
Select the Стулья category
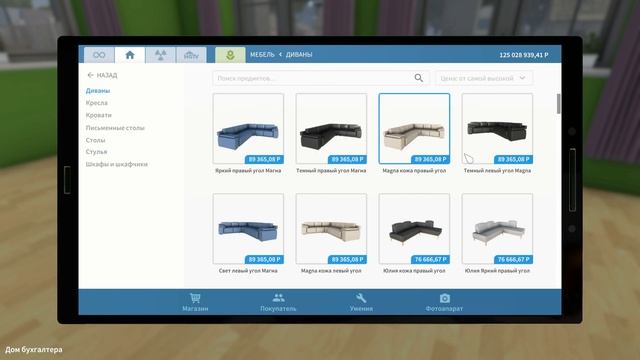click(96, 151)
